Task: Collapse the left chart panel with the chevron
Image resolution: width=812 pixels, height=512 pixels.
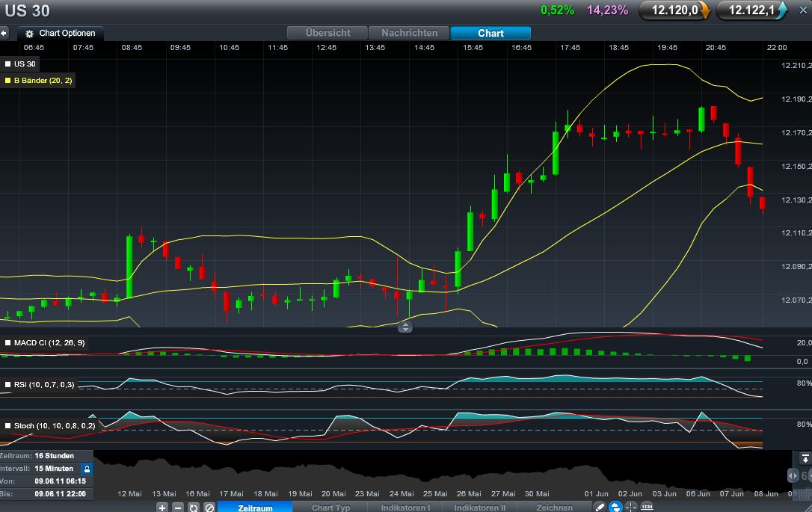Action: click(x=5, y=33)
